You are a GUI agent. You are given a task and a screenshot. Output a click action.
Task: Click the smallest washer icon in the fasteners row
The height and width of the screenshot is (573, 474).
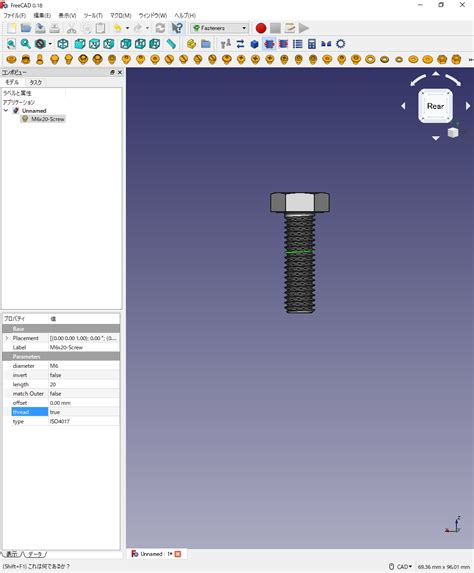pos(399,60)
